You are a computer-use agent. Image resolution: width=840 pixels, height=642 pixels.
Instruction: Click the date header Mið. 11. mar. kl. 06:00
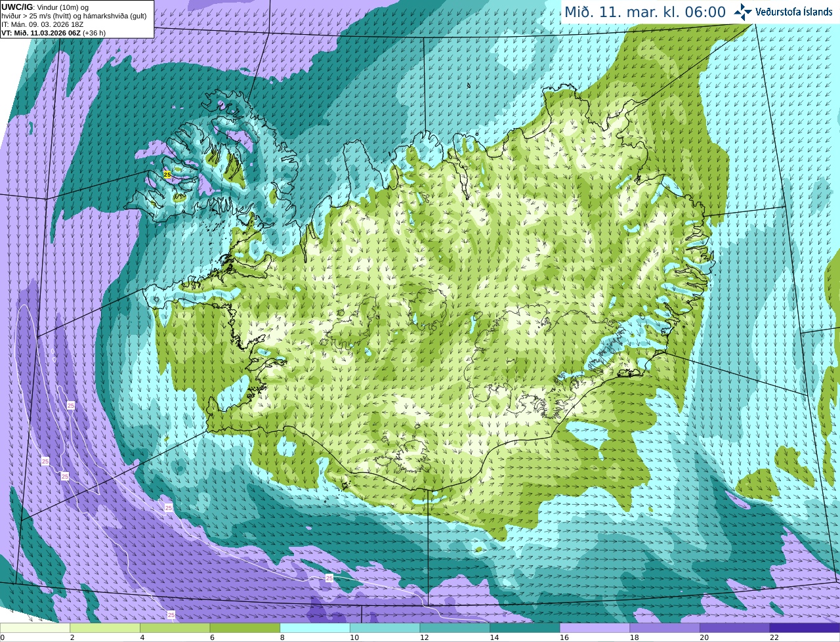[x=645, y=12]
